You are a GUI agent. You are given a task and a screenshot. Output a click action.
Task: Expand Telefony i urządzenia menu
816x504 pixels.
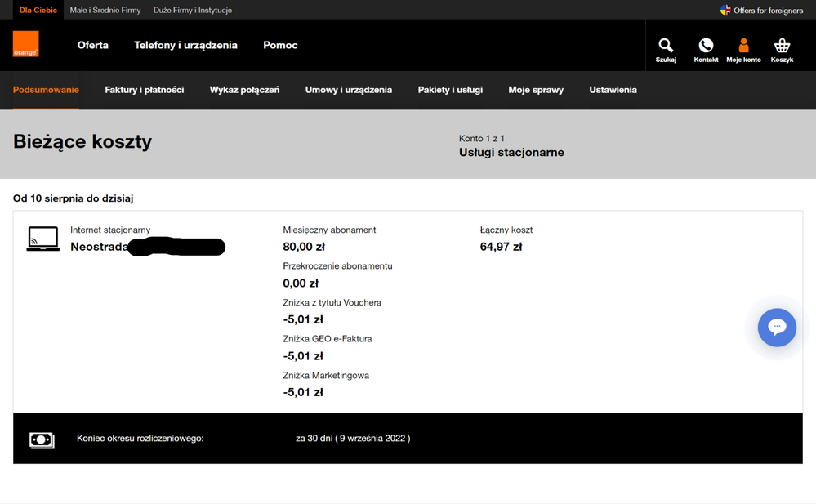tap(185, 45)
